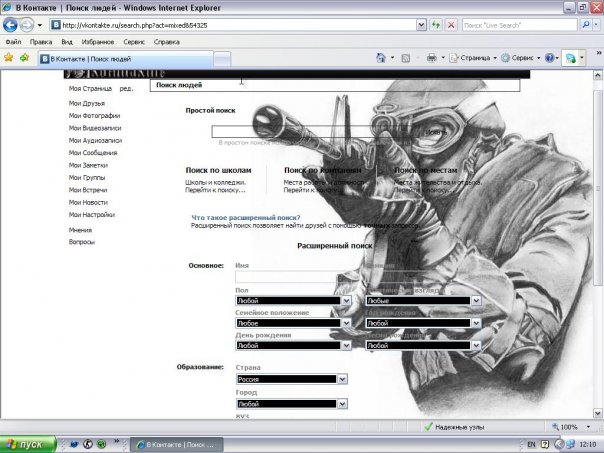Open the Пол dropdown set to Любой
Screen dimensions: 604x453
[x=293, y=300]
